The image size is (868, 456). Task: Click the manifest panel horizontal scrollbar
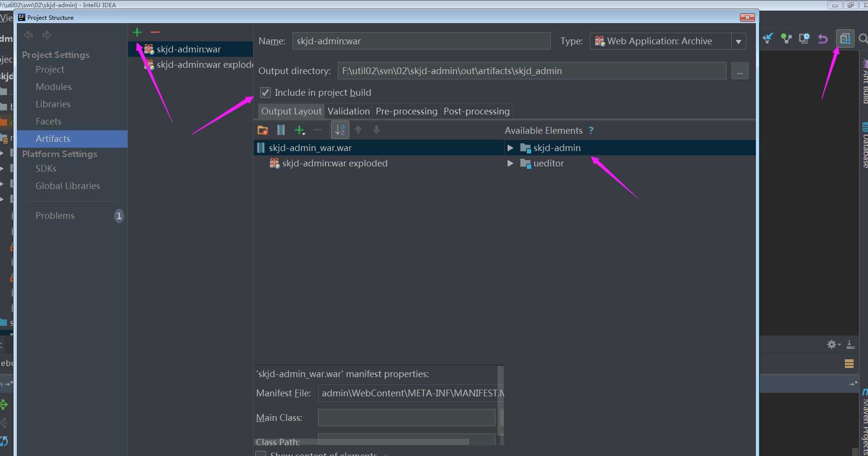pyautogui.click(x=362, y=442)
